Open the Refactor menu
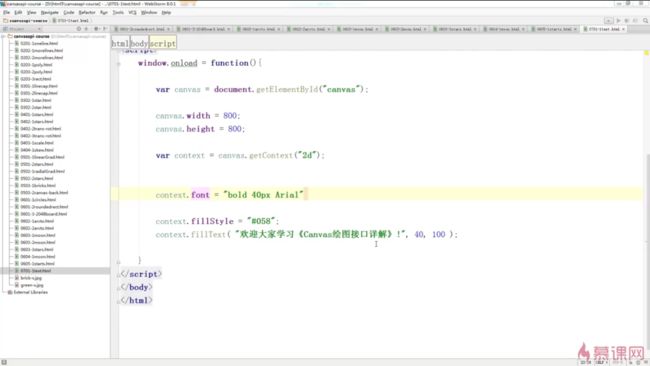Image resolution: width=650 pixels, height=366 pixels. (87, 12)
